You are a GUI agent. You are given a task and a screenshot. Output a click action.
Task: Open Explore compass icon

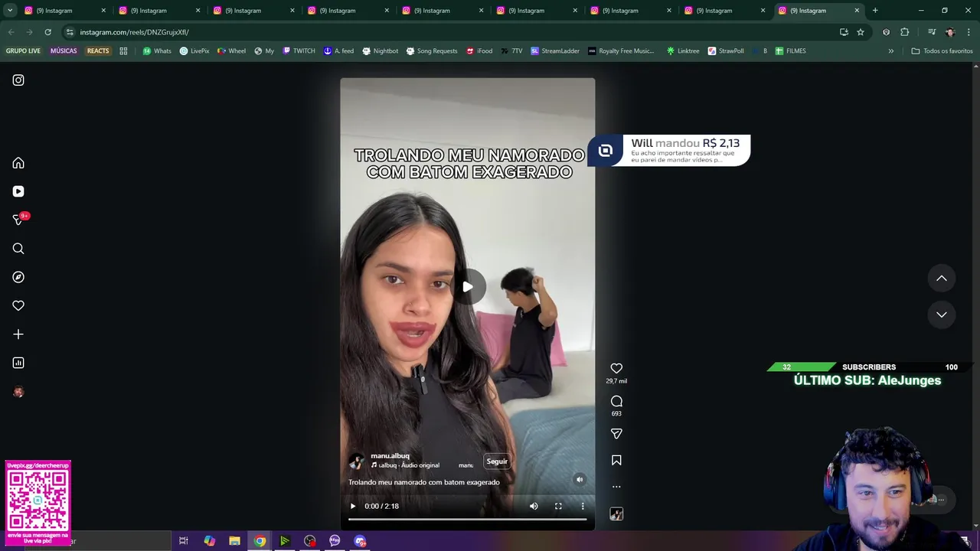18,277
